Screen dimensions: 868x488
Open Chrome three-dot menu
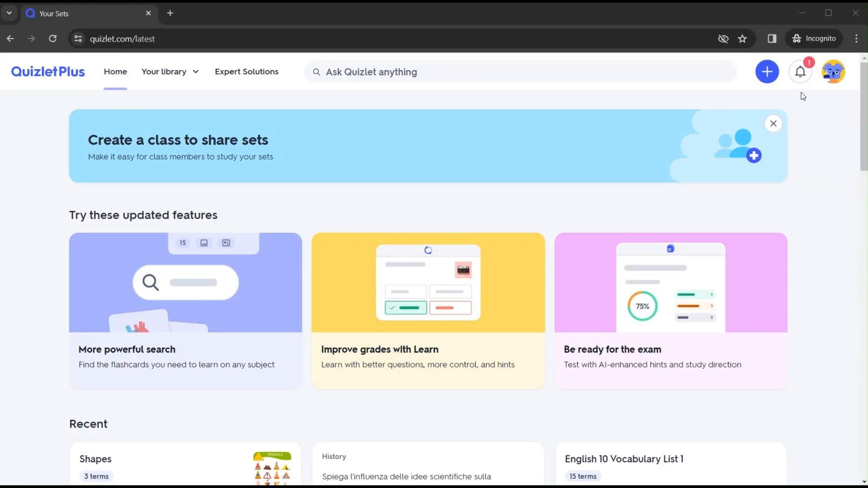[x=856, y=39]
